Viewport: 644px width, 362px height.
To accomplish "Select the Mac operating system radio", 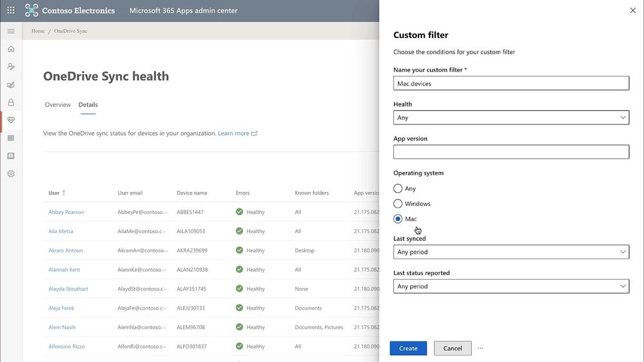I will (x=398, y=219).
